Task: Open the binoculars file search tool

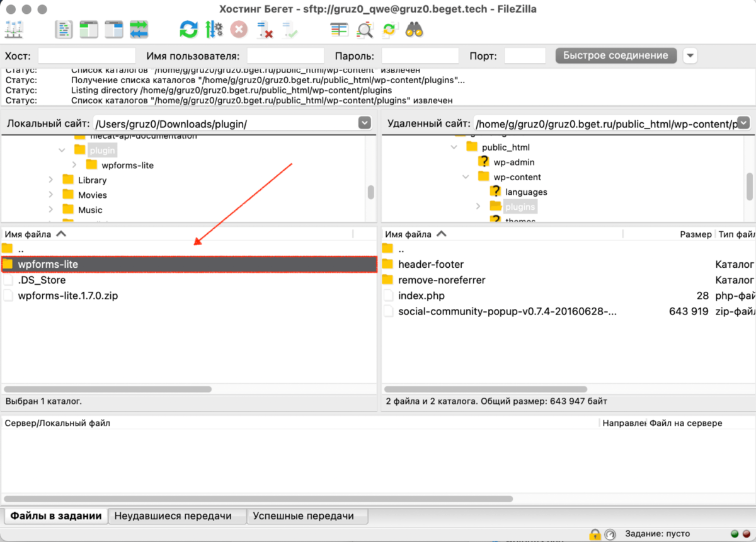Action: (414, 29)
